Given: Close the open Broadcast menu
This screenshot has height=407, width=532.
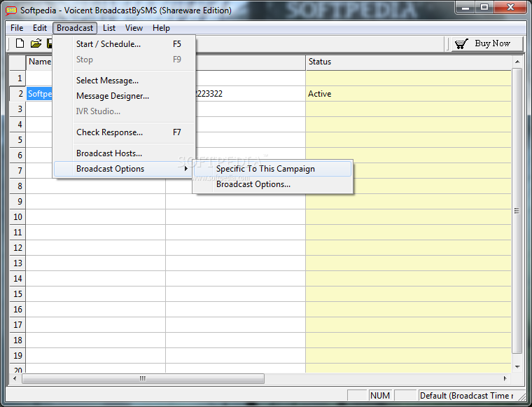Looking at the screenshot, I should [75, 28].
